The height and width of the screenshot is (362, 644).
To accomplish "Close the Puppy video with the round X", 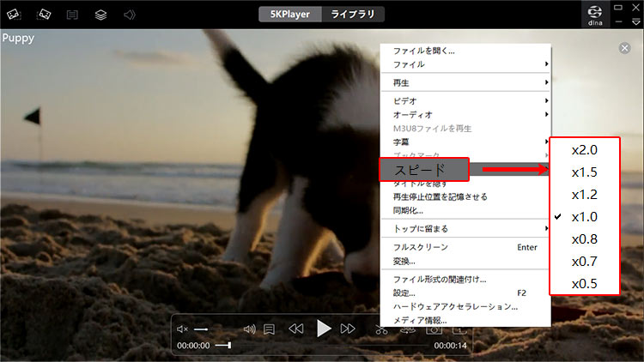I will (625, 48).
